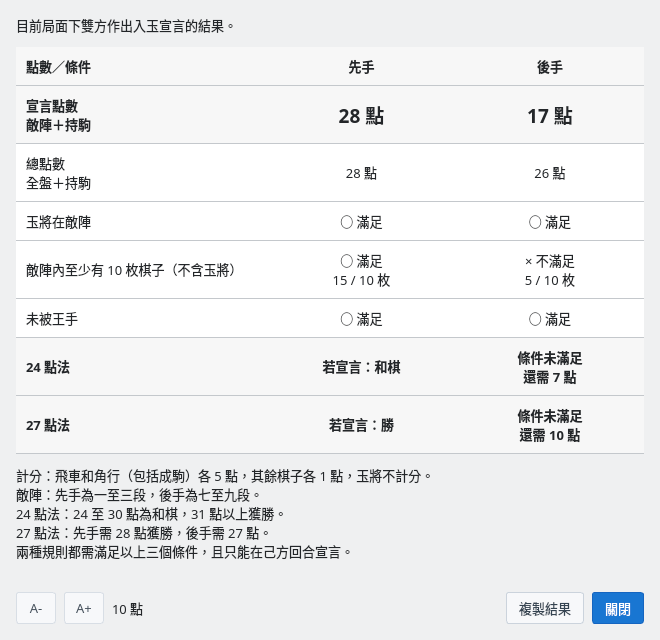Select the 先手 column header
660x640 pixels.
pyautogui.click(x=361, y=67)
